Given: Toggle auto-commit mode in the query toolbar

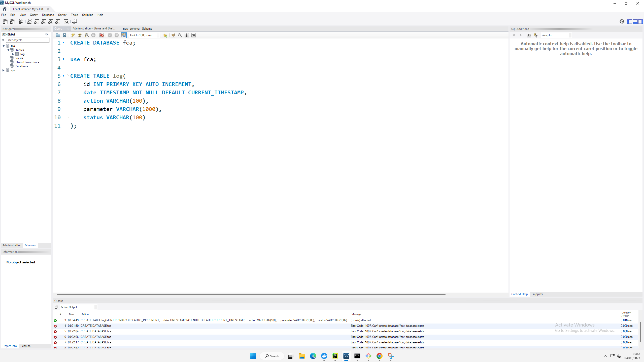Looking at the screenshot, I should (x=124, y=35).
